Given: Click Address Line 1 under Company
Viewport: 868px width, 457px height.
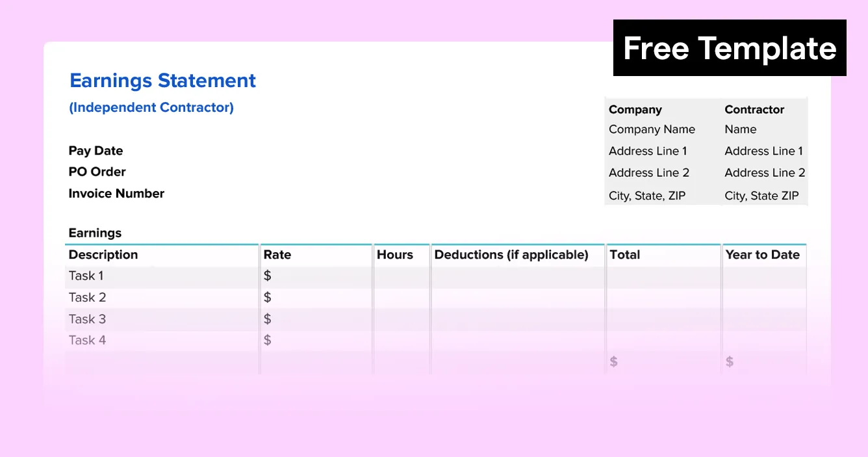Looking at the screenshot, I should [648, 151].
